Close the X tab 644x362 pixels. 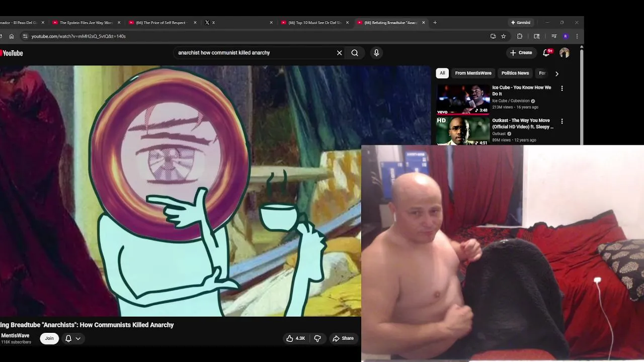click(271, 23)
